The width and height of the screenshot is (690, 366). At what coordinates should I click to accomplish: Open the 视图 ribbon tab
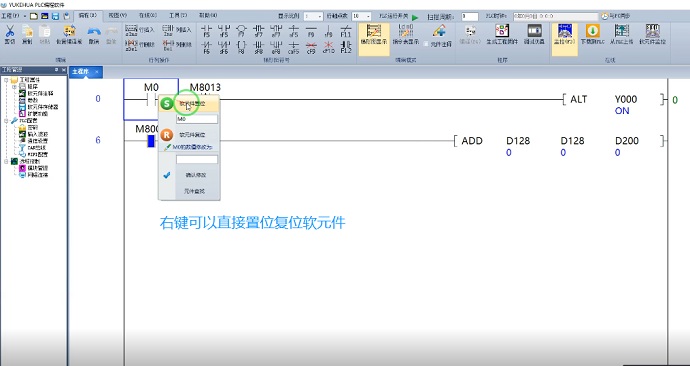(x=117, y=16)
